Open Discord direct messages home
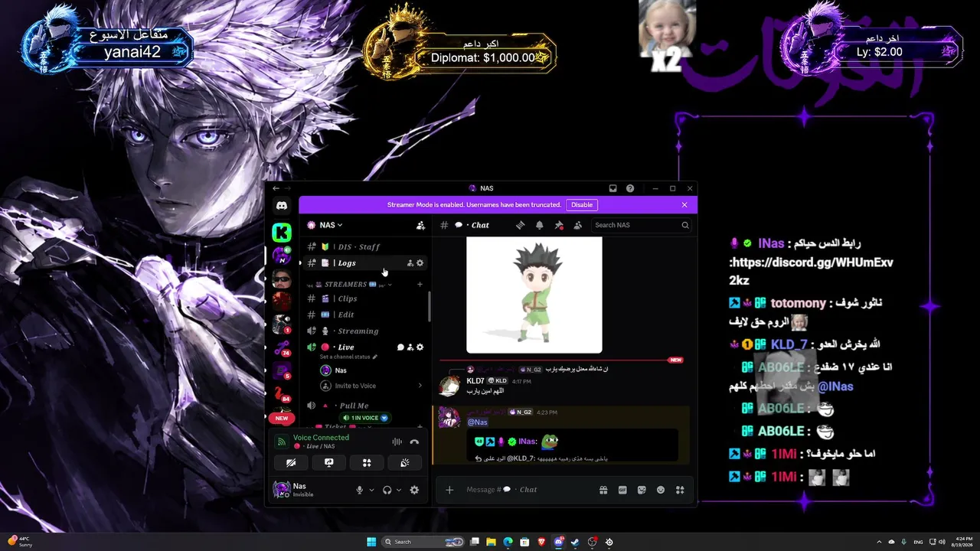980x551 pixels. (282, 206)
